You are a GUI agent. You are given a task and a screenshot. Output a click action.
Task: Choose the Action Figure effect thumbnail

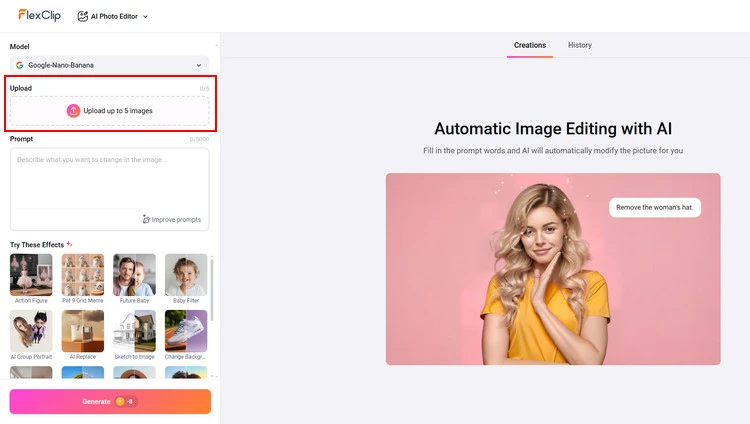[31, 274]
